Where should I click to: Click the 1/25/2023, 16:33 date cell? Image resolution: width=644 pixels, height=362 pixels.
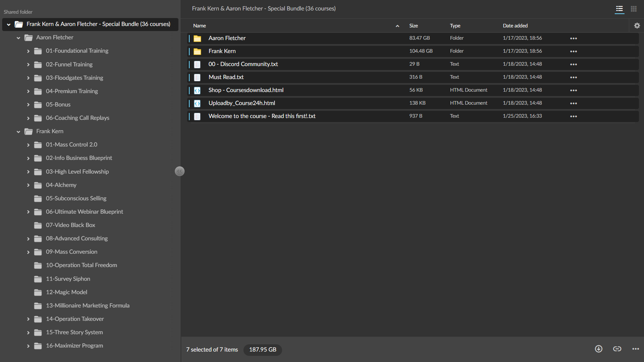[x=522, y=116]
